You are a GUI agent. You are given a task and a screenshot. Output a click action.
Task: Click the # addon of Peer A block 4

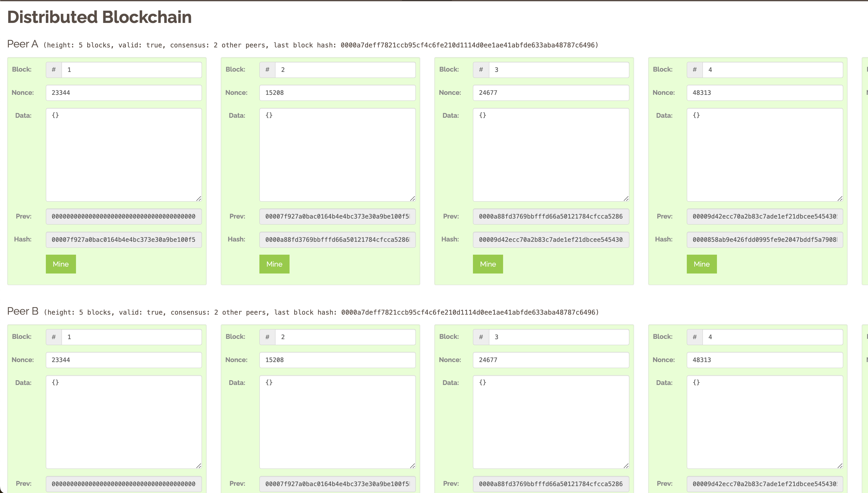coord(694,70)
